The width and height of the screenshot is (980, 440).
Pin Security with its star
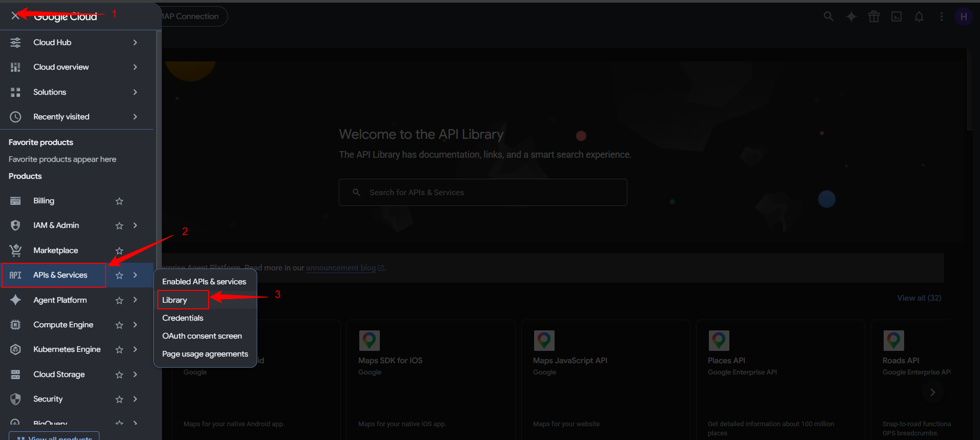[119, 400]
